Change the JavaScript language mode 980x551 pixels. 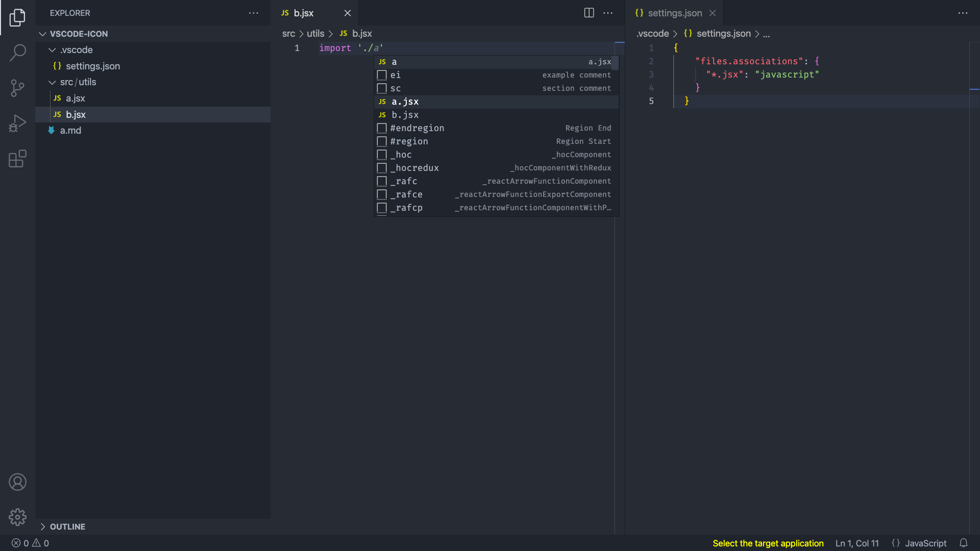(x=925, y=543)
